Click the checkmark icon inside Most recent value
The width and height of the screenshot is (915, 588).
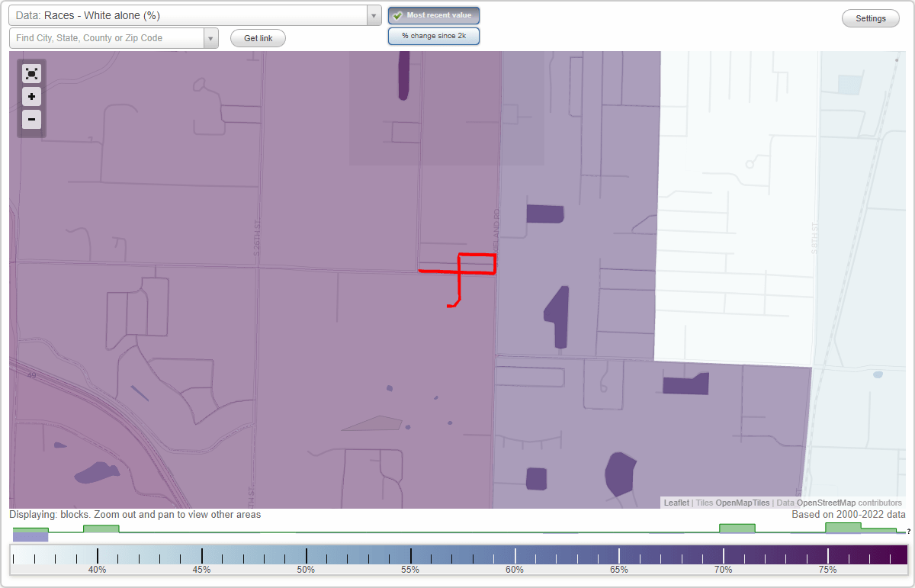coord(397,14)
